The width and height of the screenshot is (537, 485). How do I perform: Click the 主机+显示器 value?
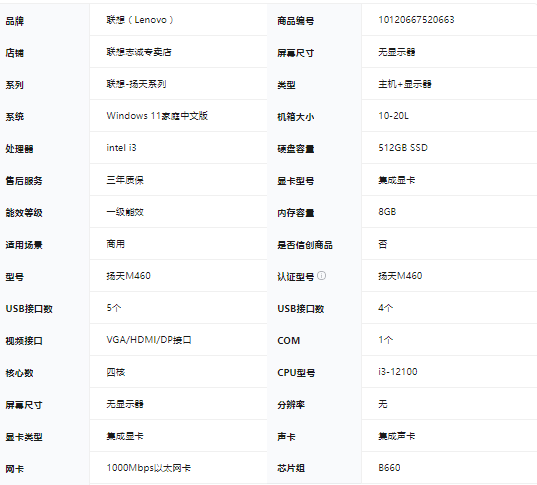(405, 84)
